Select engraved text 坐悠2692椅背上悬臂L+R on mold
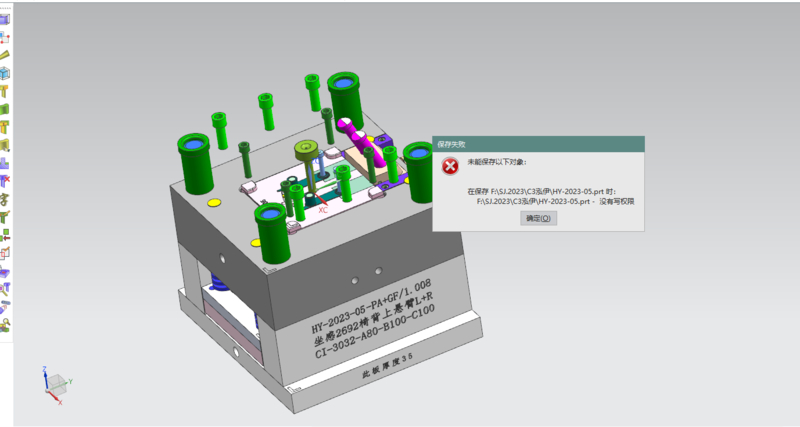Image resolution: width=800 pixels, height=427 pixels. (x=373, y=319)
